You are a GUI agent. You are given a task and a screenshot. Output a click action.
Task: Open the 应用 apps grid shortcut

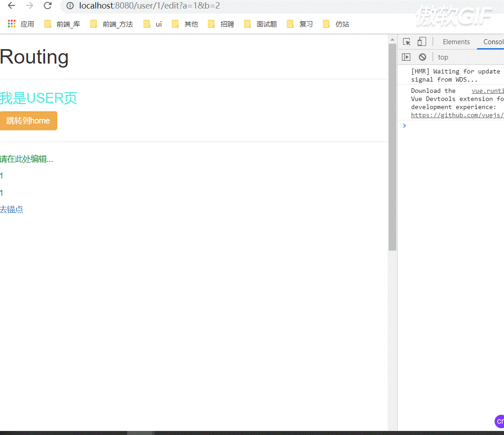(21, 24)
